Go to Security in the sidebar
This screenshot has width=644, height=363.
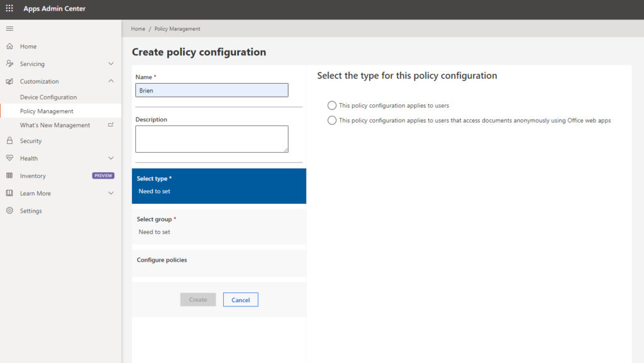(x=31, y=141)
